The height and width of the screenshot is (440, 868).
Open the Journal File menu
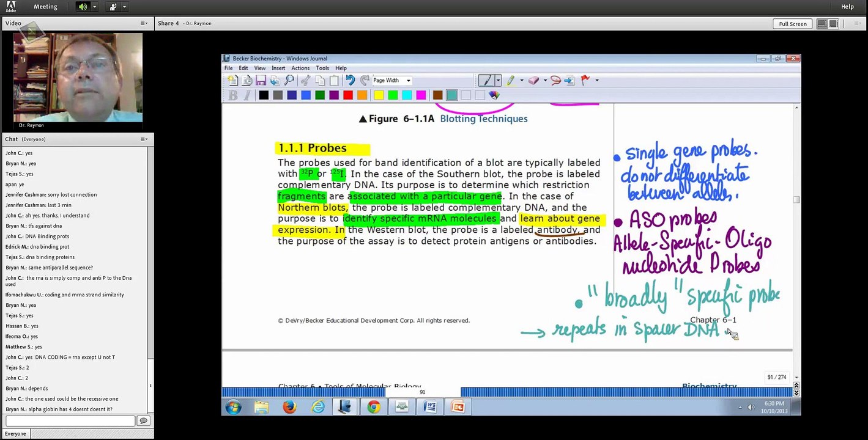[228, 68]
